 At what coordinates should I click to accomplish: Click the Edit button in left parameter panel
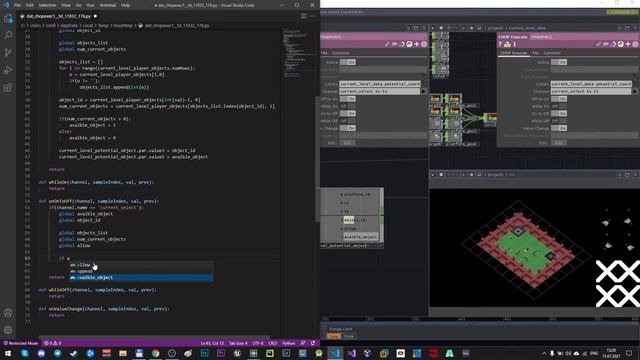[x=347, y=143]
